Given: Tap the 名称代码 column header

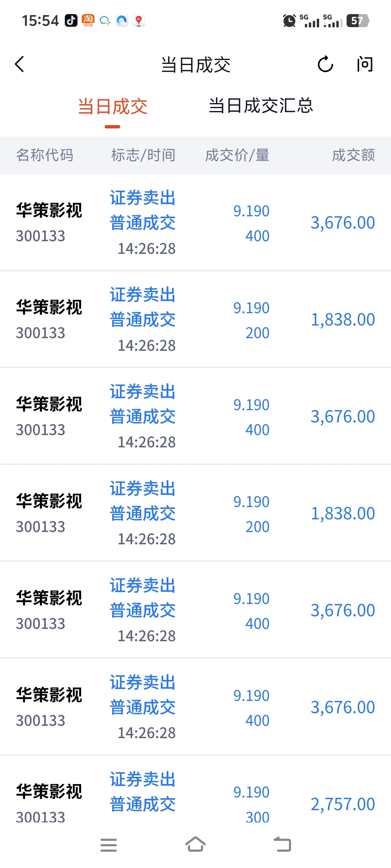Looking at the screenshot, I should (45, 155).
